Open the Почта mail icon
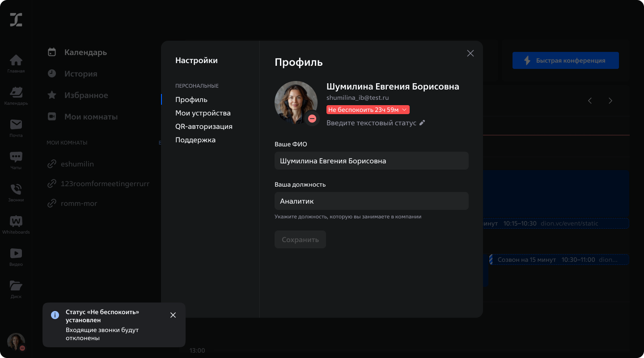 16,128
